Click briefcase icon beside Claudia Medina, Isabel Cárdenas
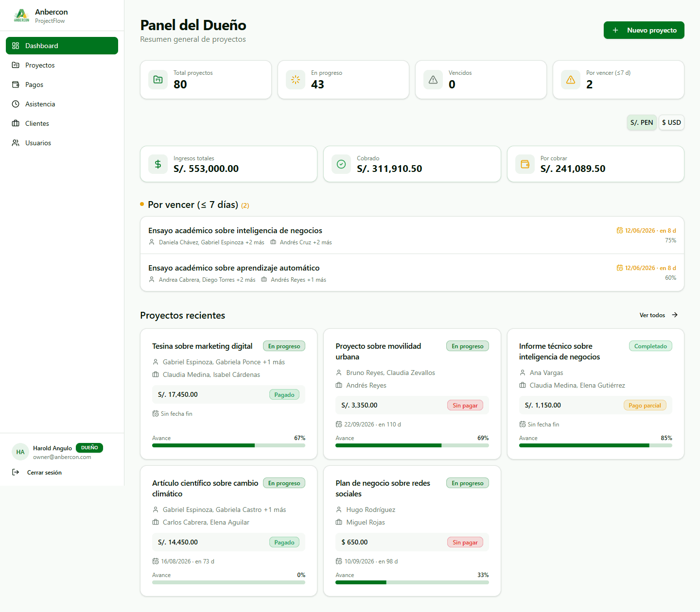Viewport: 700px width, 612px height. coord(156,375)
